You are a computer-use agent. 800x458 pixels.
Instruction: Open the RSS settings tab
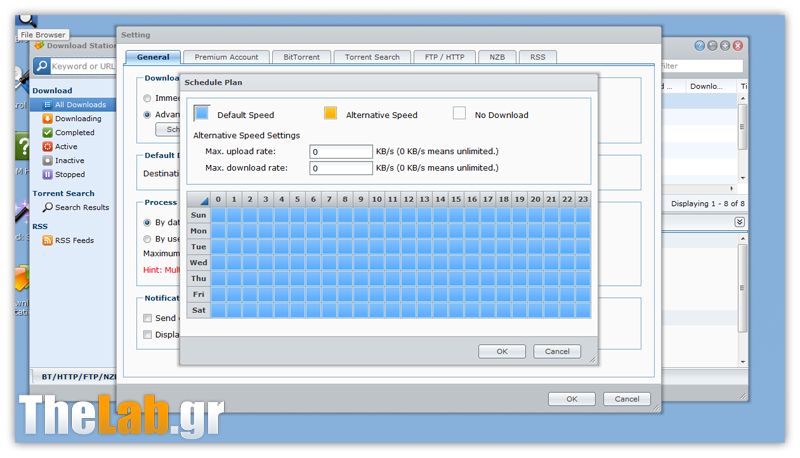pos(537,57)
